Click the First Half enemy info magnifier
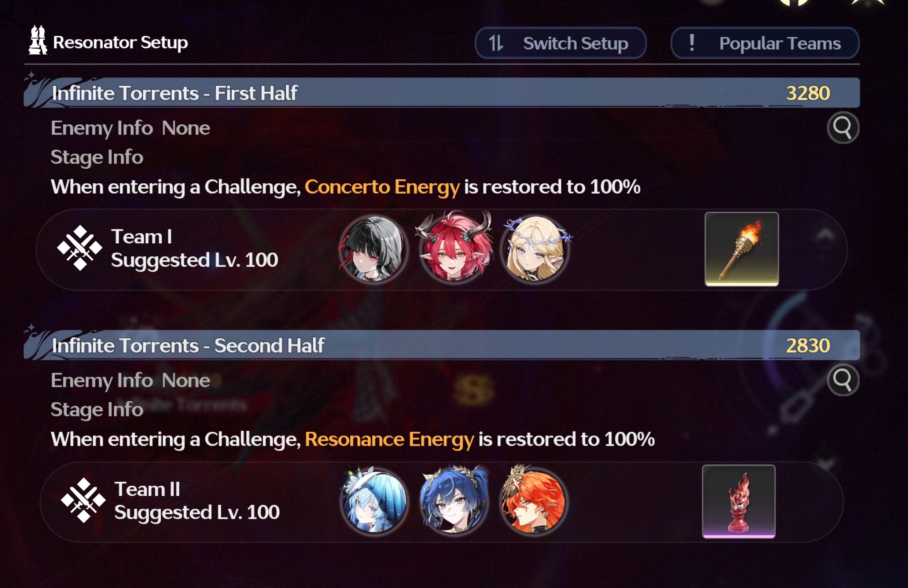Screen dimensions: 908x588 [x=843, y=128]
